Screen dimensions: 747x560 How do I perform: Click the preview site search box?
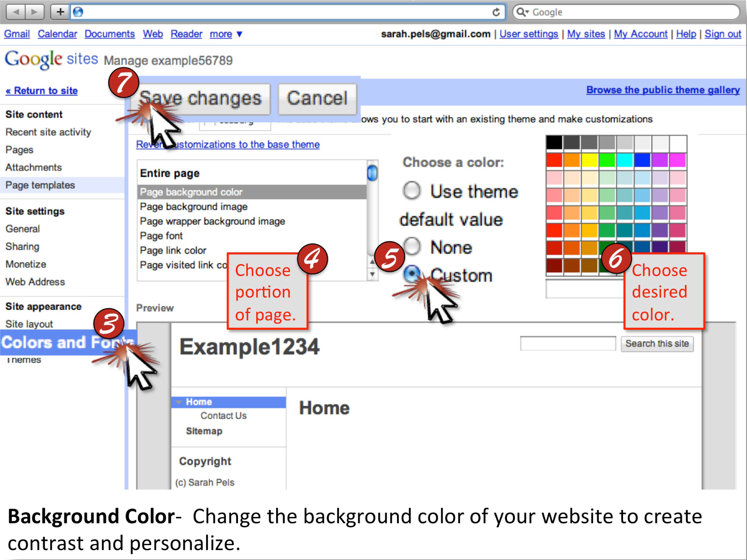[568, 343]
